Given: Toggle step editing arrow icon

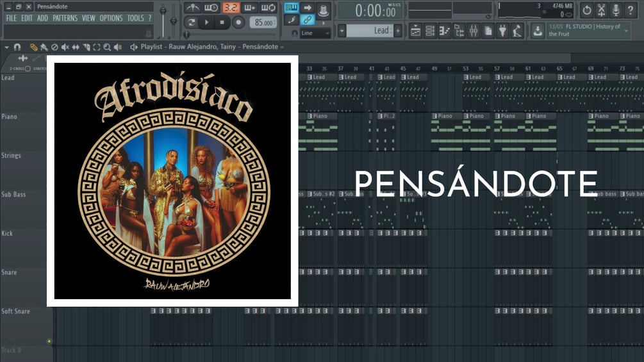Looking at the screenshot, I should coord(307,8).
